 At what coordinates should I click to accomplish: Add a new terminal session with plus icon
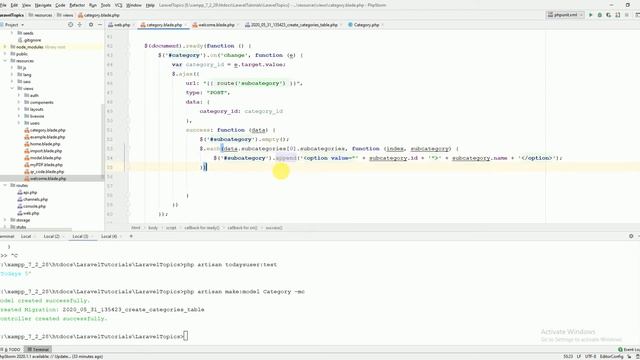[131, 236]
